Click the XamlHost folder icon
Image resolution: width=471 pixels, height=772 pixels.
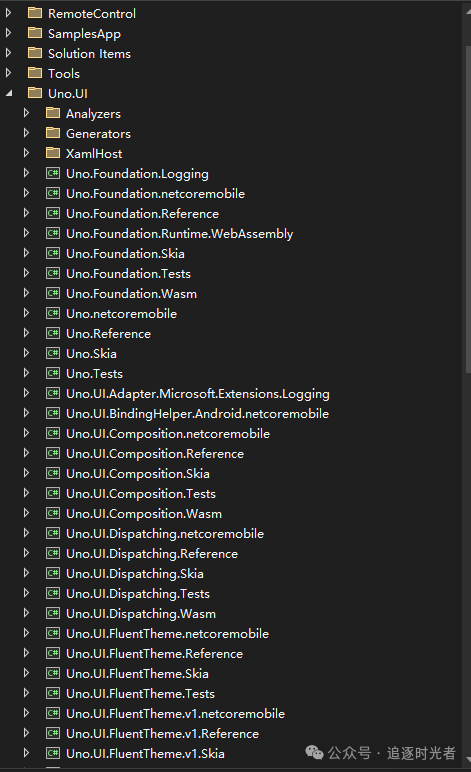click(53, 153)
